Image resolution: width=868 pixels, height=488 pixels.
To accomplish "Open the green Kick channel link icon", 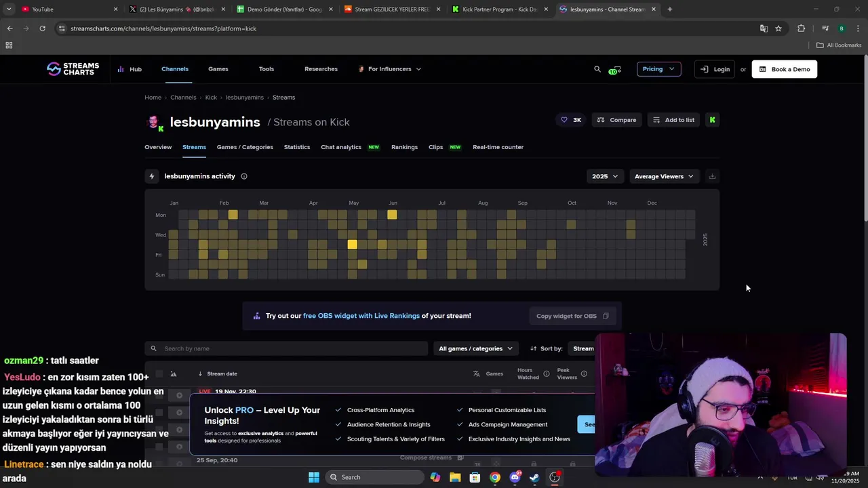I will (712, 120).
